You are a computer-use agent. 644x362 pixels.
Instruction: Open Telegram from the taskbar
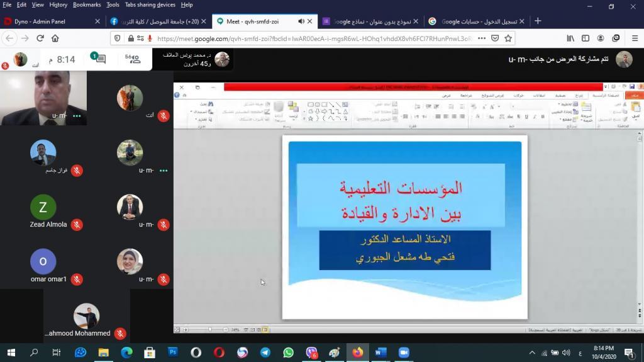265,353
